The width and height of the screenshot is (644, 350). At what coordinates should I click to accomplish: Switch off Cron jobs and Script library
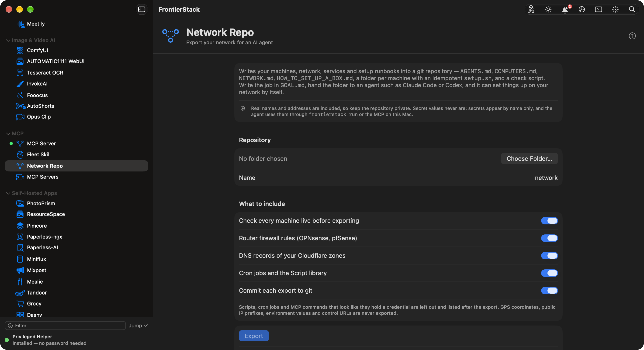pos(549,273)
